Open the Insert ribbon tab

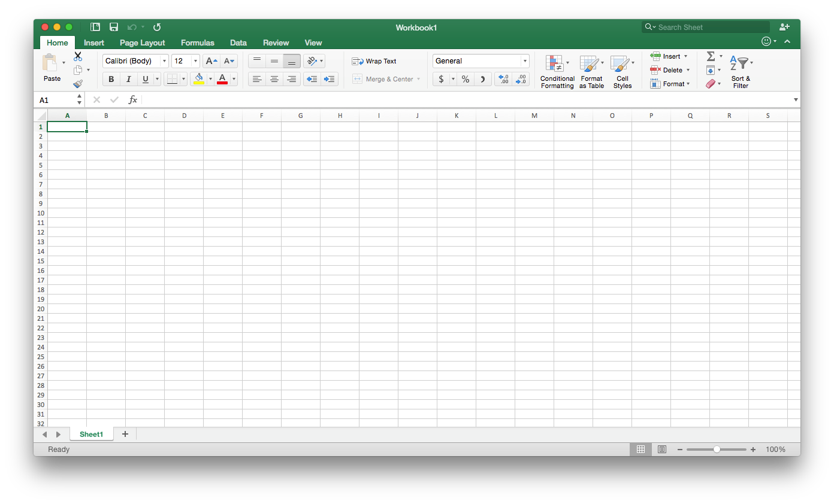point(94,42)
